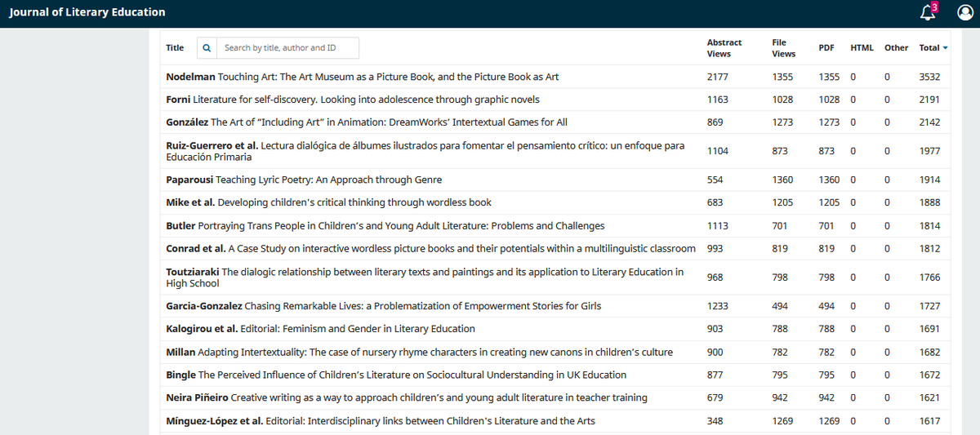Image resolution: width=980 pixels, height=435 pixels.
Task: Click the Title column header
Action: tap(175, 48)
